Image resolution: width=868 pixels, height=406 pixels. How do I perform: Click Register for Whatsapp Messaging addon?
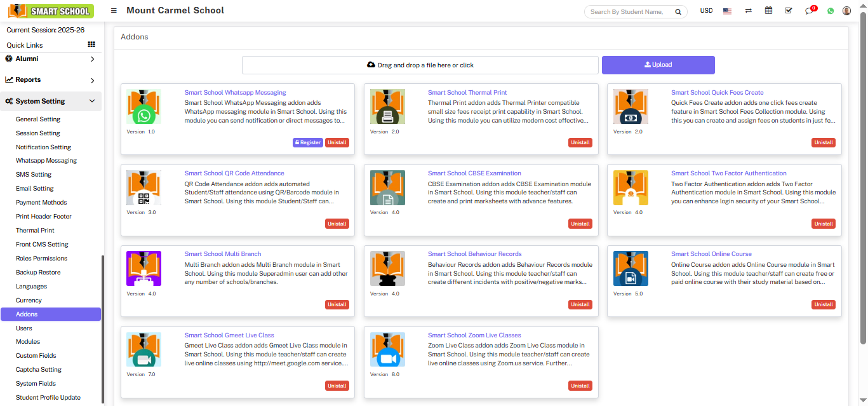pyautogui.click(x=307, y=143)
